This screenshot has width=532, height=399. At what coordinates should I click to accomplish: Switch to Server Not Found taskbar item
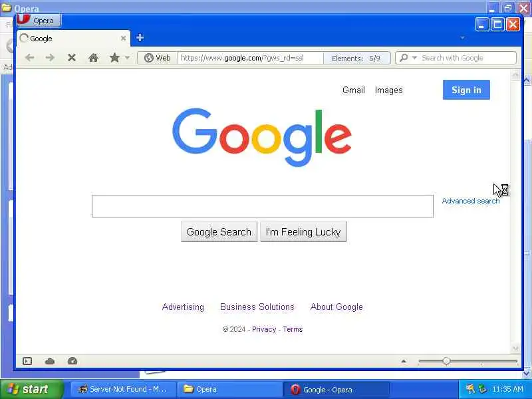123,389
